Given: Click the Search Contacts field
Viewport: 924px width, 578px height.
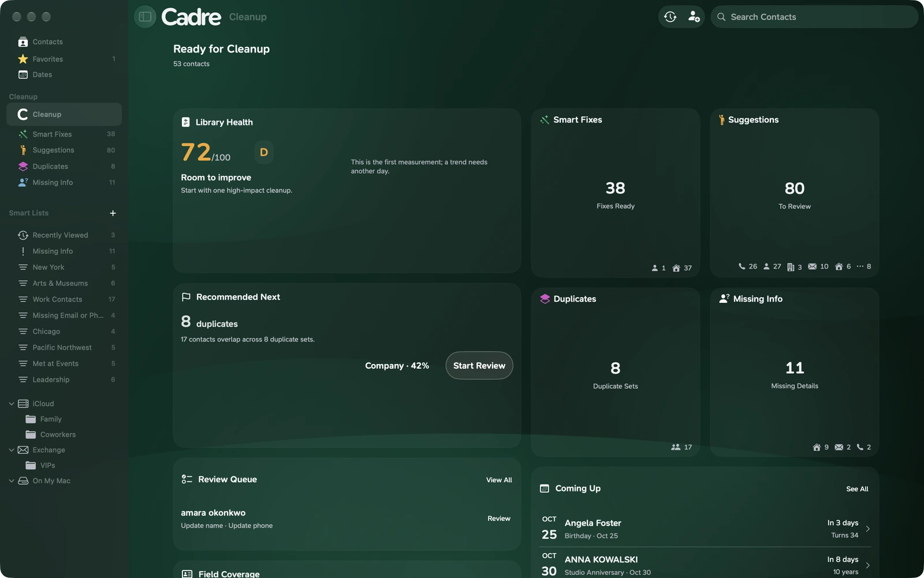Looking at the screenshot, I should pyautogui.click(x=814, y=17).
